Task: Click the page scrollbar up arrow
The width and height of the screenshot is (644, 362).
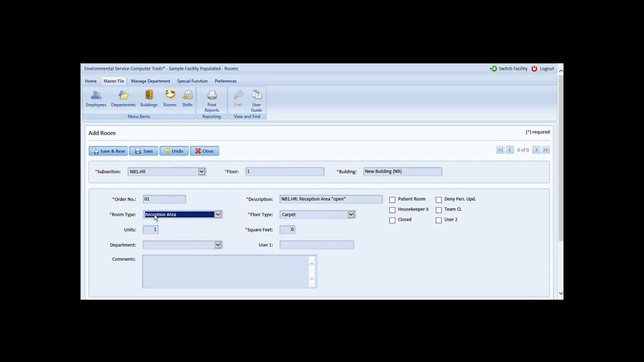Action: pos(560,71)
